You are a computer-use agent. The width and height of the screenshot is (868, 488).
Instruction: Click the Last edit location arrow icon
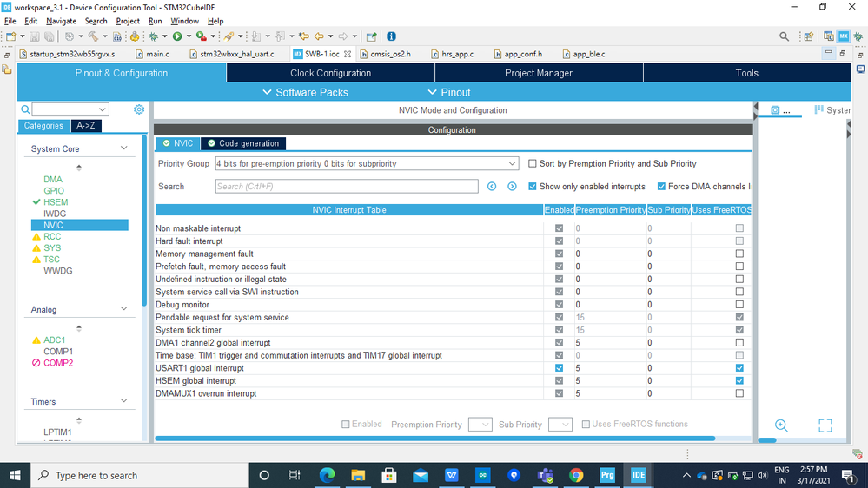click(x=304, y=36)
